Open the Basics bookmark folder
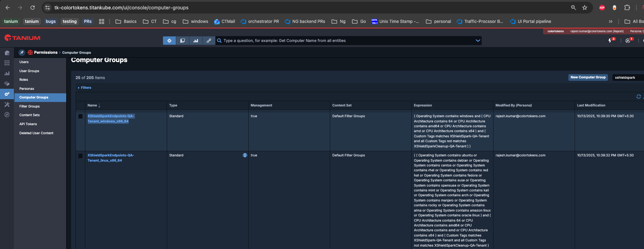Viewport: 644px width, 249px height. tap(126, 22)
